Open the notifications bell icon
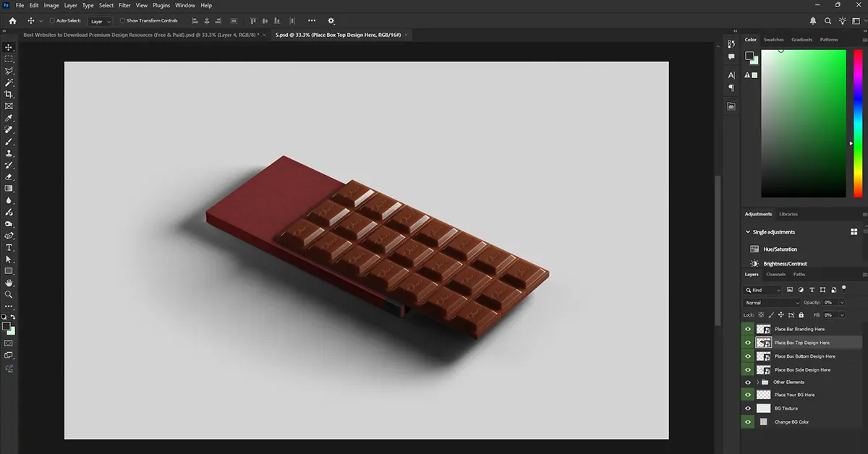The image size is (868, 454). [x=813, y=21]
